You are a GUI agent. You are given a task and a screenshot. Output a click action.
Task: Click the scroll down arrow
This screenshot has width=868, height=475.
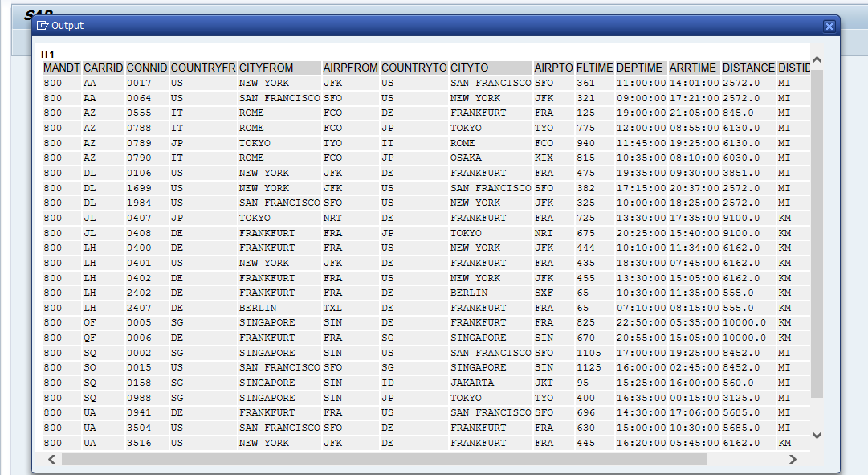pos(817,435)
